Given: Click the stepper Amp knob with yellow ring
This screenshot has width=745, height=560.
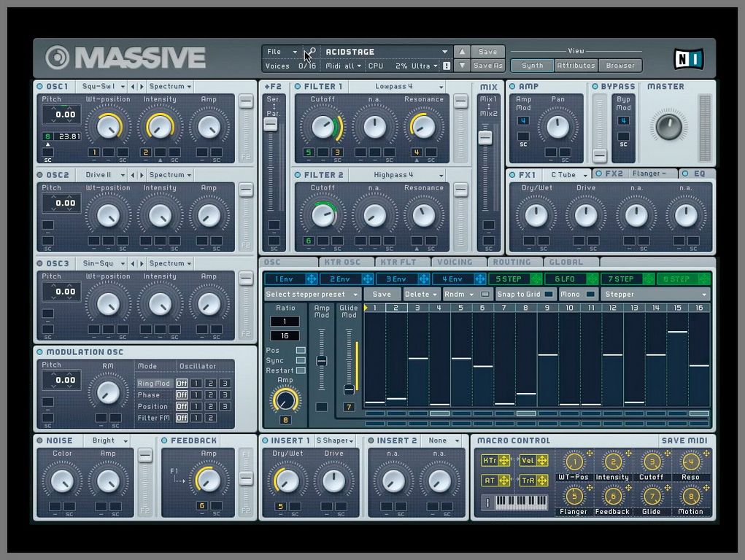Looking at the screenshot, I should (285, 400).
